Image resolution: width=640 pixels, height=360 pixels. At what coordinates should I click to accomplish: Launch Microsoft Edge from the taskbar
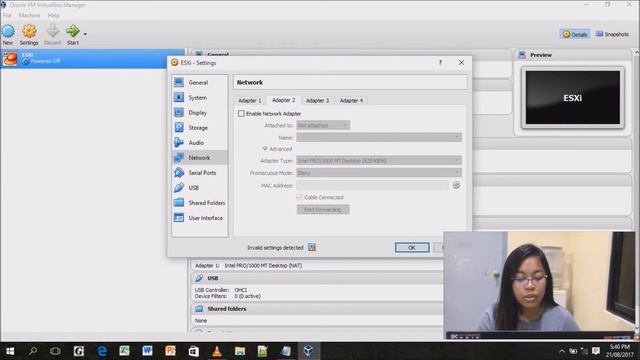click(102, 351)
